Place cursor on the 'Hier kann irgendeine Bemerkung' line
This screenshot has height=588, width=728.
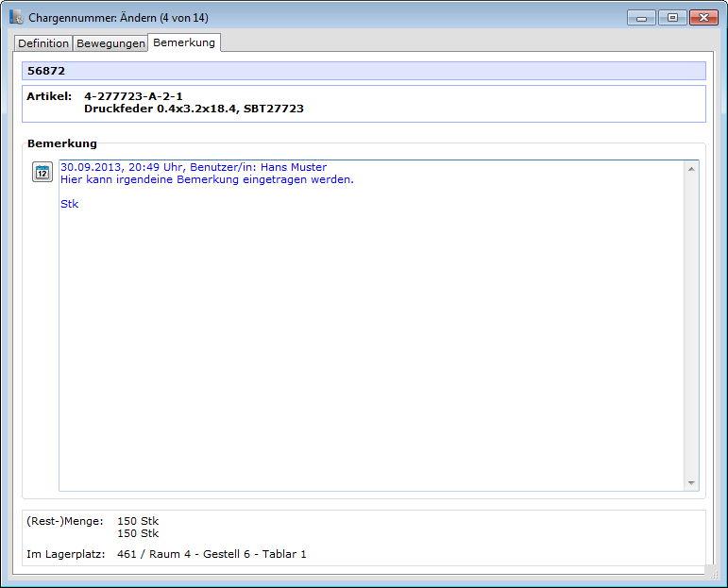(x=207, y=179)
